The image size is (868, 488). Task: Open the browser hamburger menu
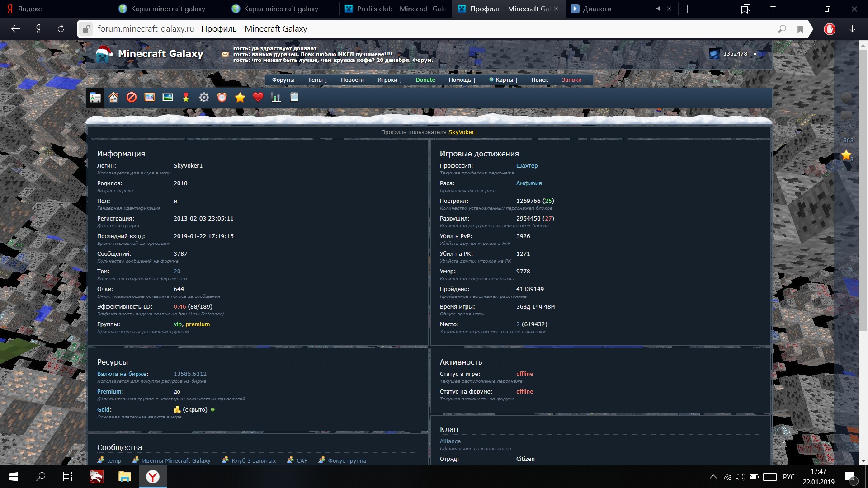point(773,9)
